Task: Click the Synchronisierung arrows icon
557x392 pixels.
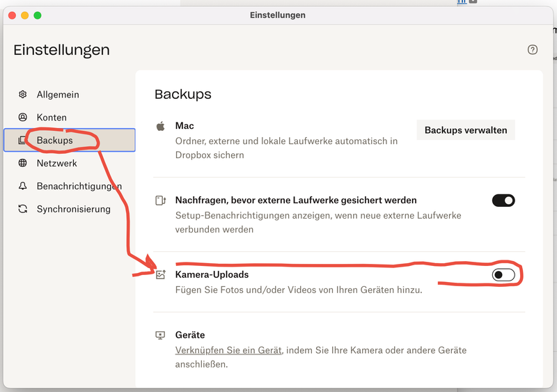Action: [x=23, y=209]
